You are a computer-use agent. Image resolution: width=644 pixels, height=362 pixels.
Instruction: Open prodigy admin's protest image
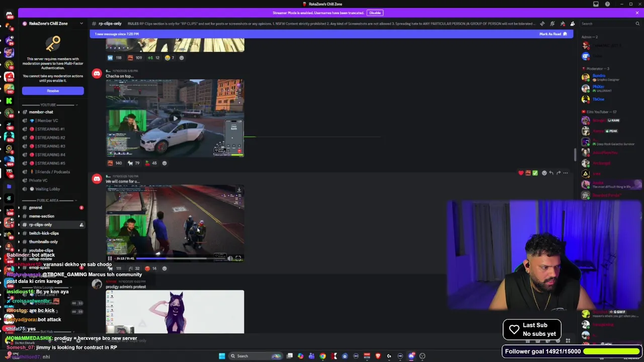coord(175,312)
